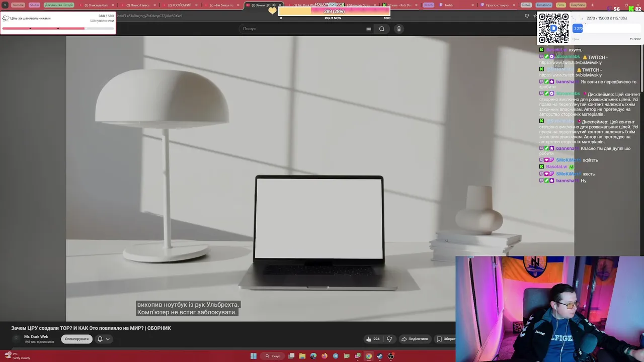Like the video with thumbs-up
Image resolution: width=644 pixels, height=362 pixels.
(x=373, y=339)
